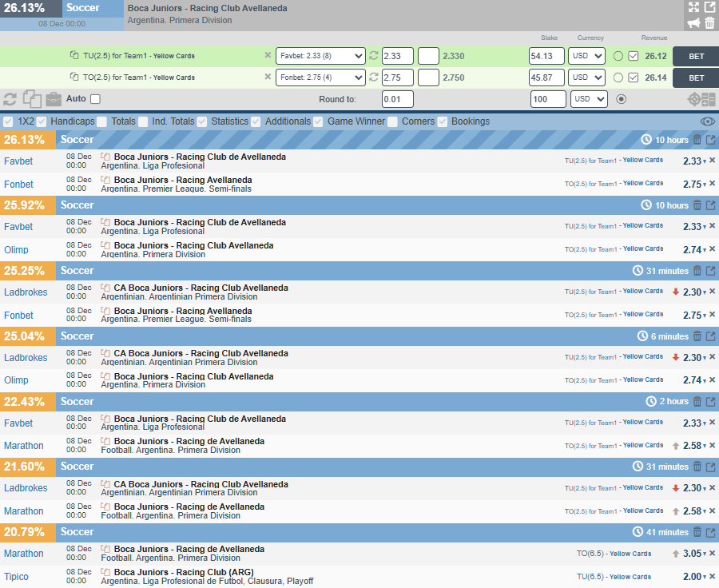Hide the Favbet 2.33 row under 26.13%
The image size is (719, 588).
712,161
